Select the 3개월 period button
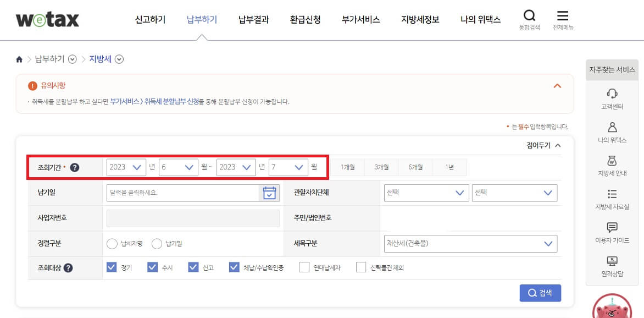The width and height of the screenshot is (644, 318). 382,167
